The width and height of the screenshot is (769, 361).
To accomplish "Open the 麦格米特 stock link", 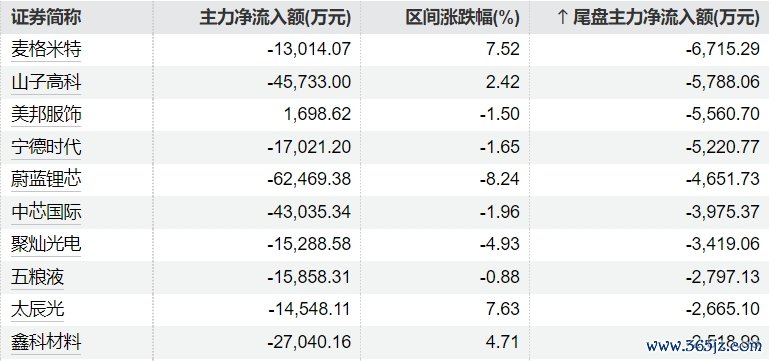I will pyautogui.click(x=46, y=50).
